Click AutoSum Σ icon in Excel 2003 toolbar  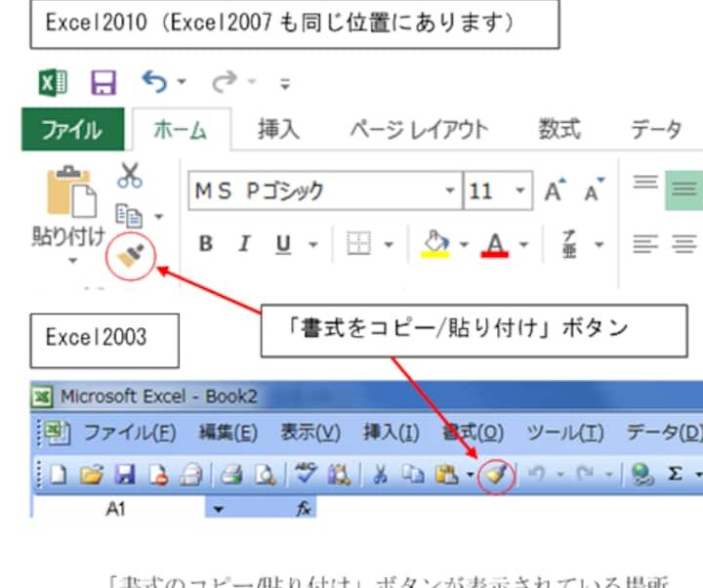[x=676, y=474]
